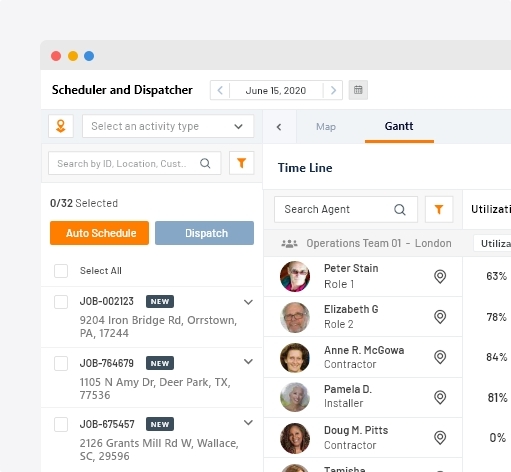The height and width of the screenshot is (472, 511).
Task: Select agent name Peter Stain
Action: coord(351,268)
